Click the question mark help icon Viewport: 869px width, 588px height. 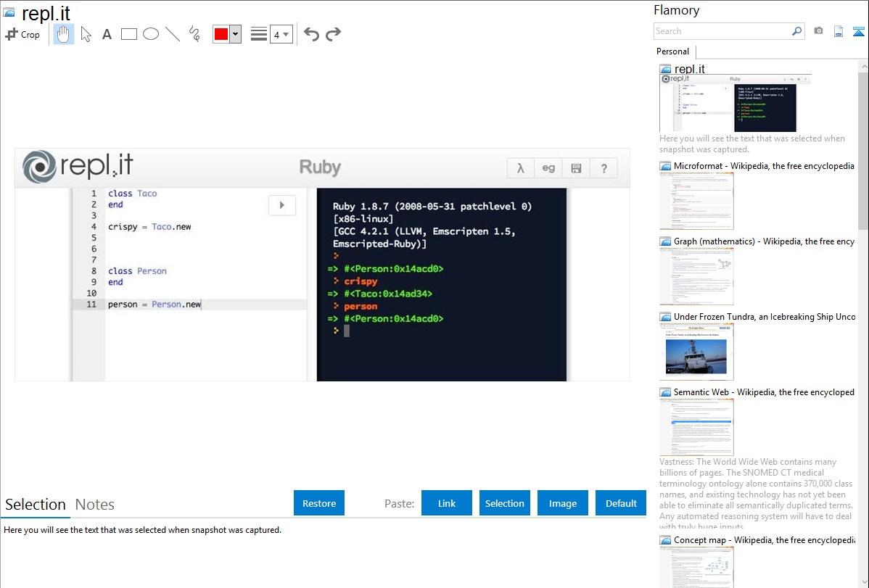pyautogui.click(x=604, y=168)
